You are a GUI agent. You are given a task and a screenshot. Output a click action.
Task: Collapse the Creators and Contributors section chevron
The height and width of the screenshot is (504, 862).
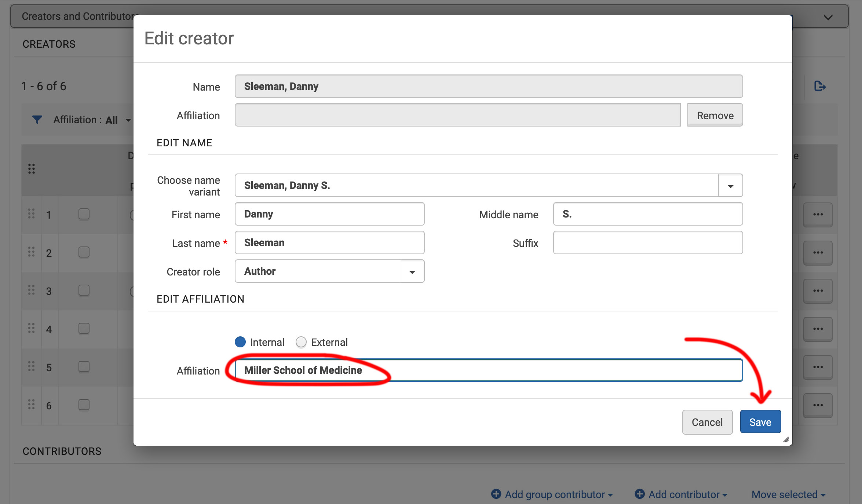[x=828, y=17]
